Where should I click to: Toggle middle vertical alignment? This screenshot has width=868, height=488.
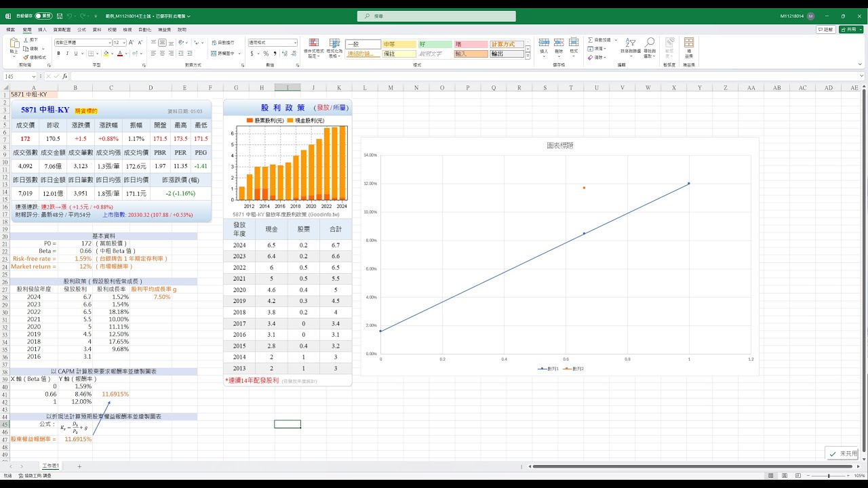163,43
